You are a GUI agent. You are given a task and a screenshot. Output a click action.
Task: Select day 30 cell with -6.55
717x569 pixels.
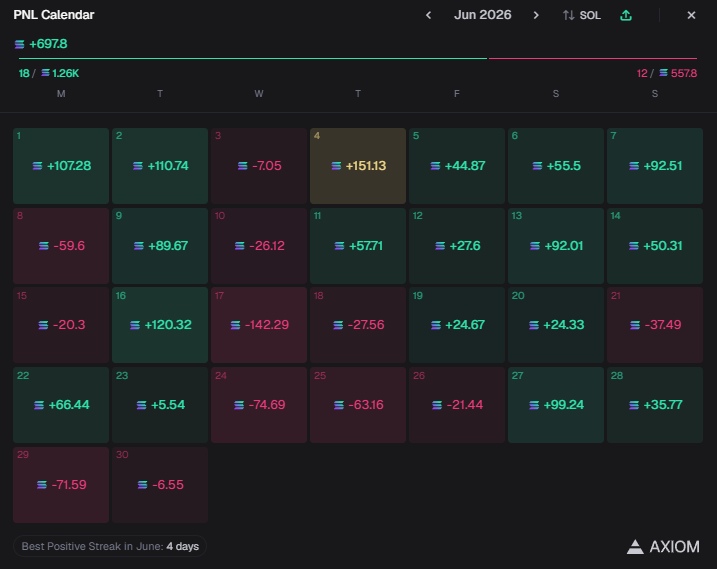160,485
